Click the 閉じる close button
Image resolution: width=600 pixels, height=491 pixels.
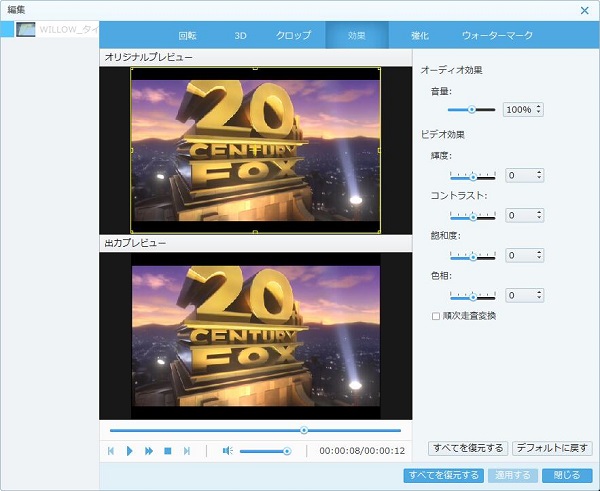pyautogui.click(x=567, y=475)
